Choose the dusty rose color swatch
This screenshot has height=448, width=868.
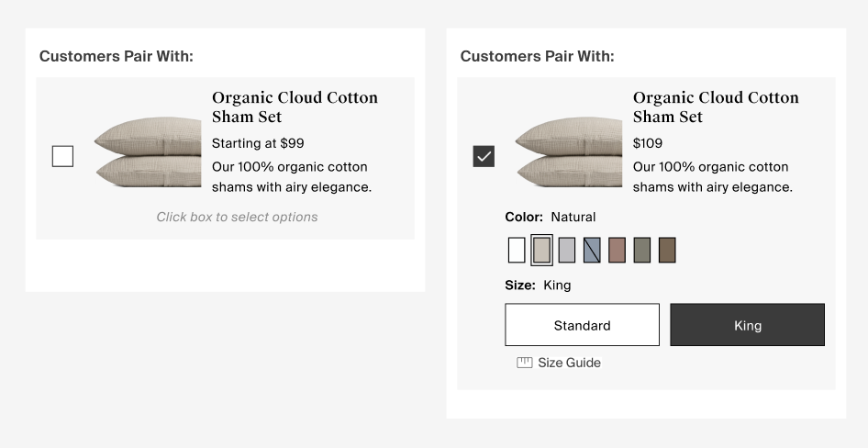617,250
